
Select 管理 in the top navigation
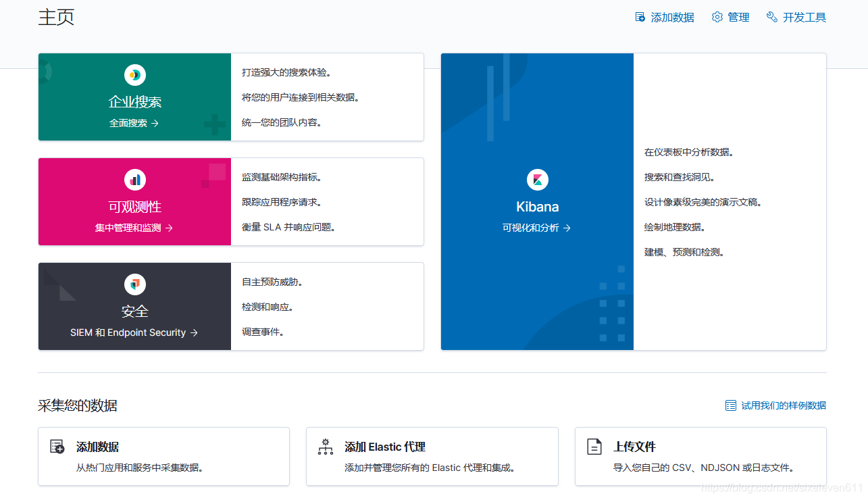(x=736, y=16)
